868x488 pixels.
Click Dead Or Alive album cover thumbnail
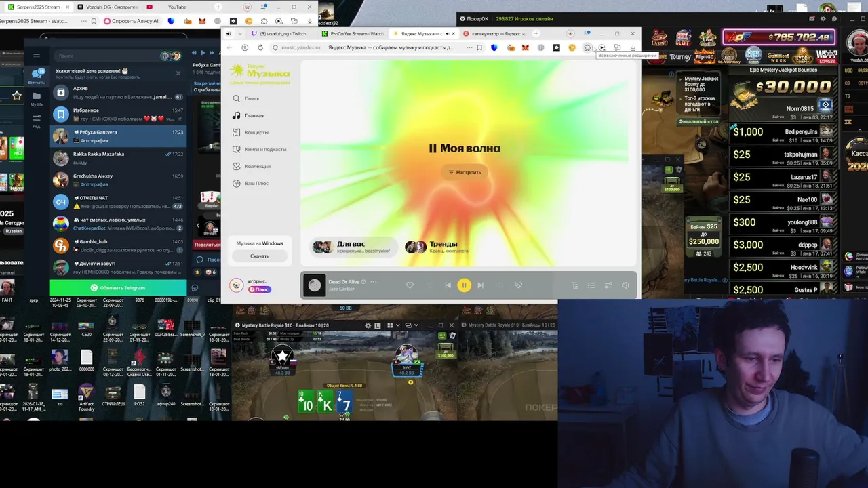click(315, 285)
